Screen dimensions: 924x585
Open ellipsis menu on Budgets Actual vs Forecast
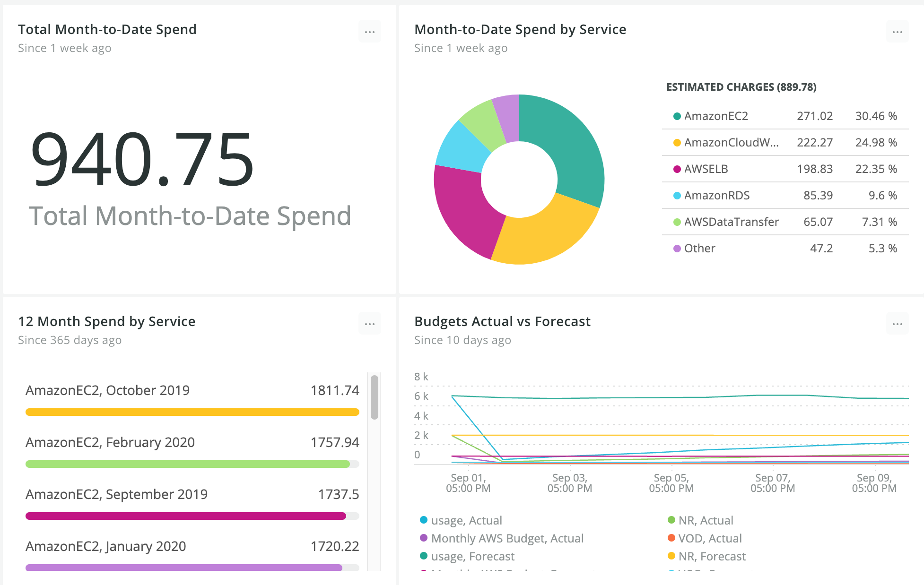click(x=897, y=324)
